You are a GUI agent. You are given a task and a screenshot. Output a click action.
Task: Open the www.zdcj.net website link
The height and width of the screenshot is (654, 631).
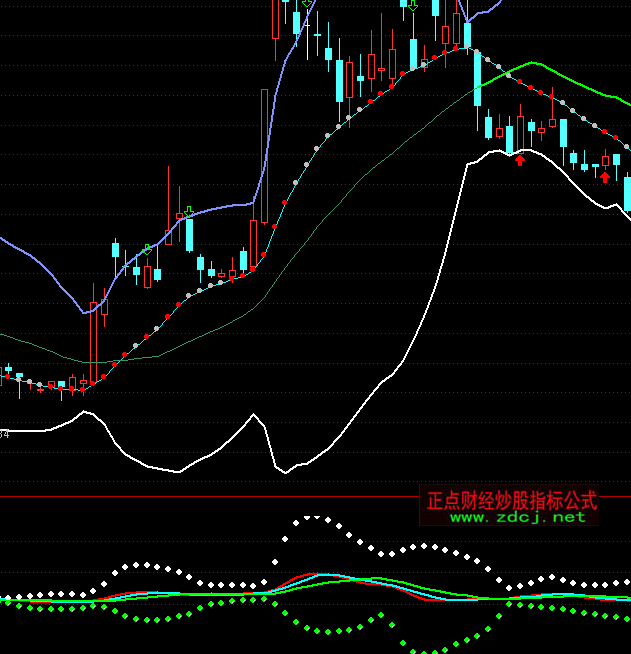pyautogui.click(x=517, y=517)
